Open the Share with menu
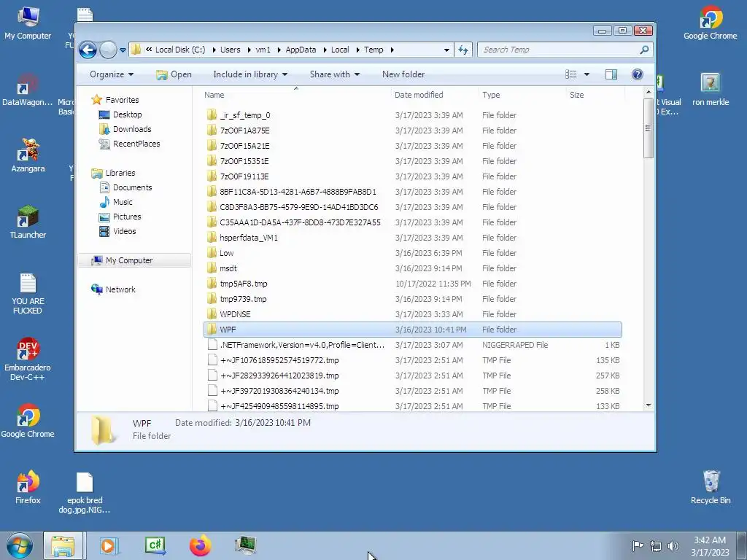The image size is (747, 560). (x=334, y=74)
